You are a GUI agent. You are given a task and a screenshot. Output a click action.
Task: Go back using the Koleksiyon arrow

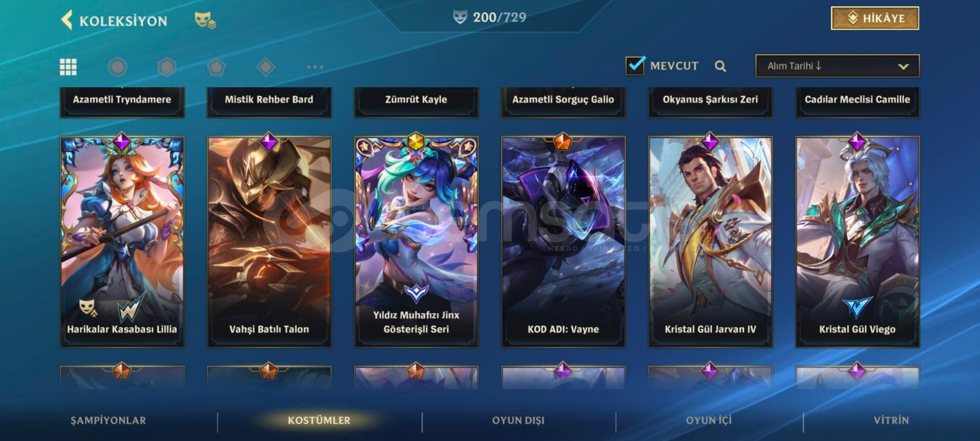pos(67,20)
